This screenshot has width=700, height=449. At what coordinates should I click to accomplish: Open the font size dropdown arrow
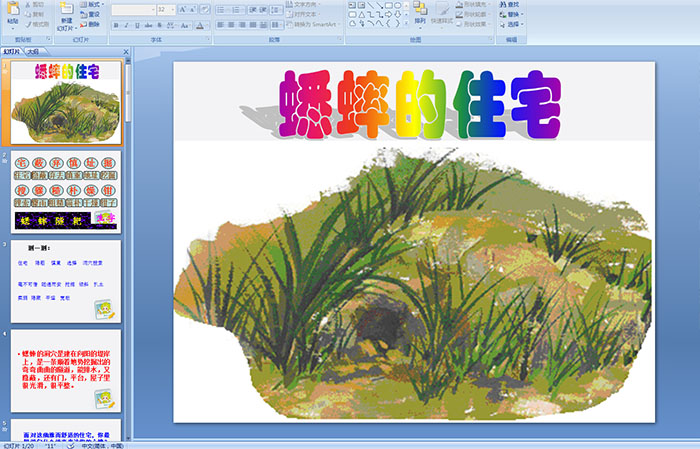[173, 9]
